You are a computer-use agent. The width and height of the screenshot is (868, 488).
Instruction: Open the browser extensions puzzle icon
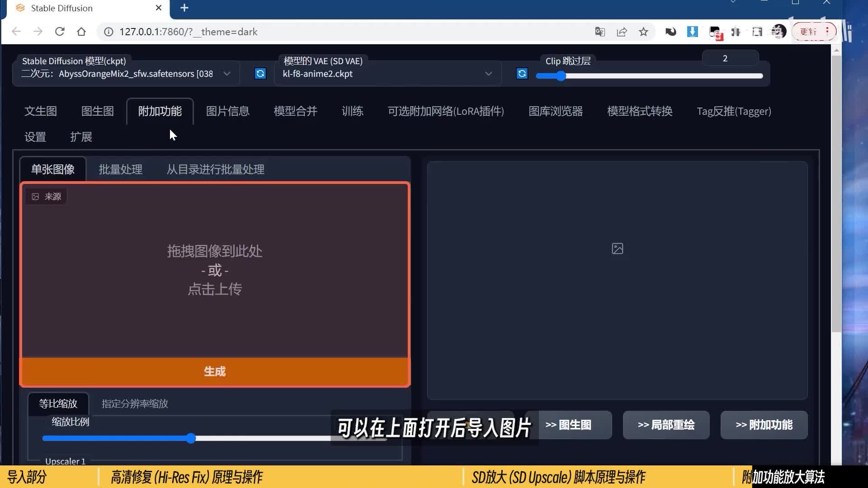[736, 32]
